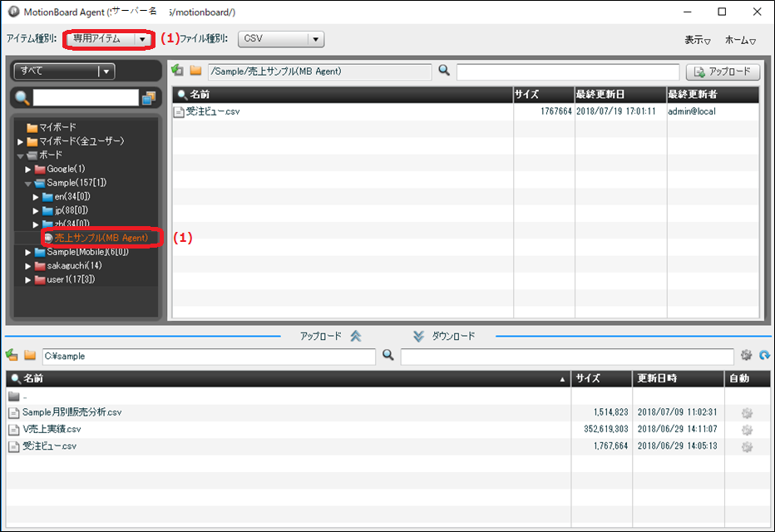
Task: Sort server files by 最終更新者 column
Action: 713,95
